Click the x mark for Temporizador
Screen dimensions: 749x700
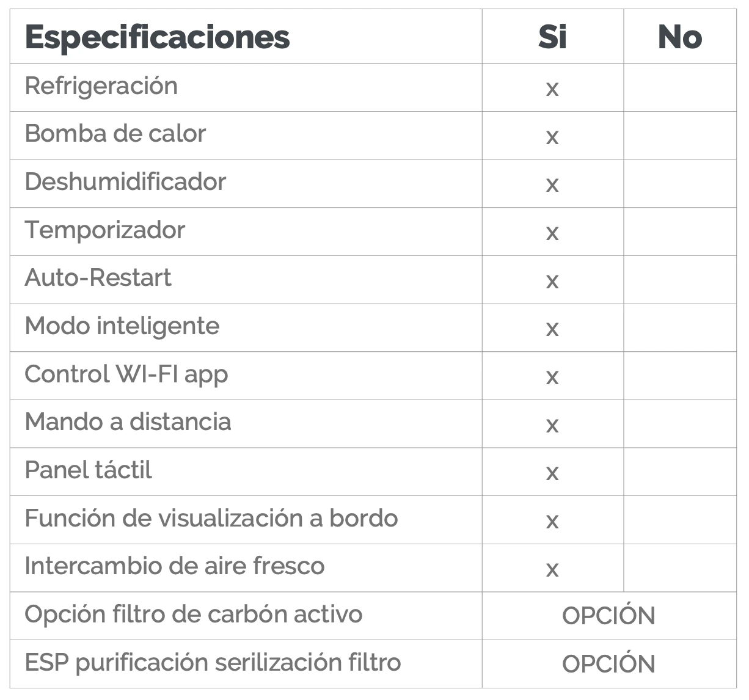[x=552, y=233]
